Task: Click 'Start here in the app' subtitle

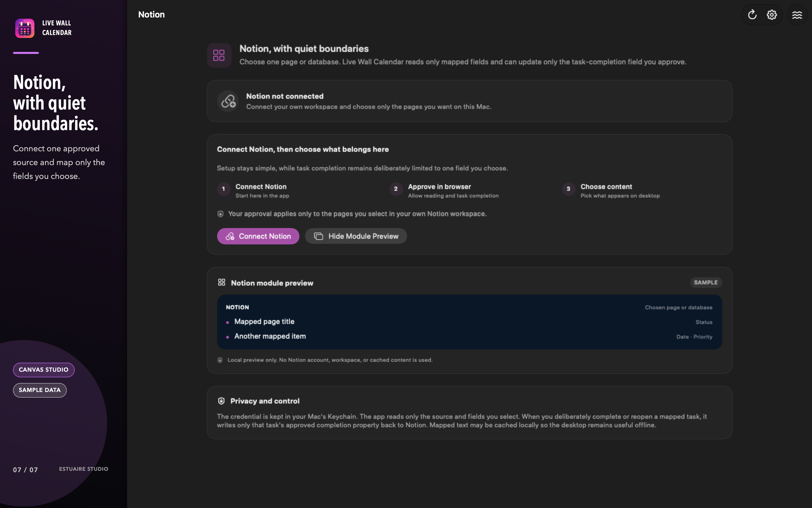Action: (x=262, y=196)
